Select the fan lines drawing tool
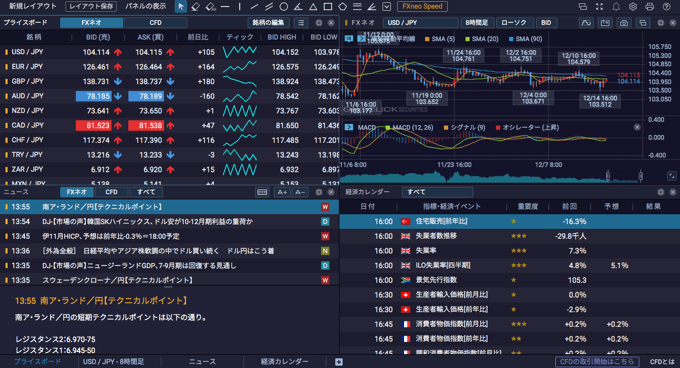This screenshot has height=368, width=680. [372, 7]
